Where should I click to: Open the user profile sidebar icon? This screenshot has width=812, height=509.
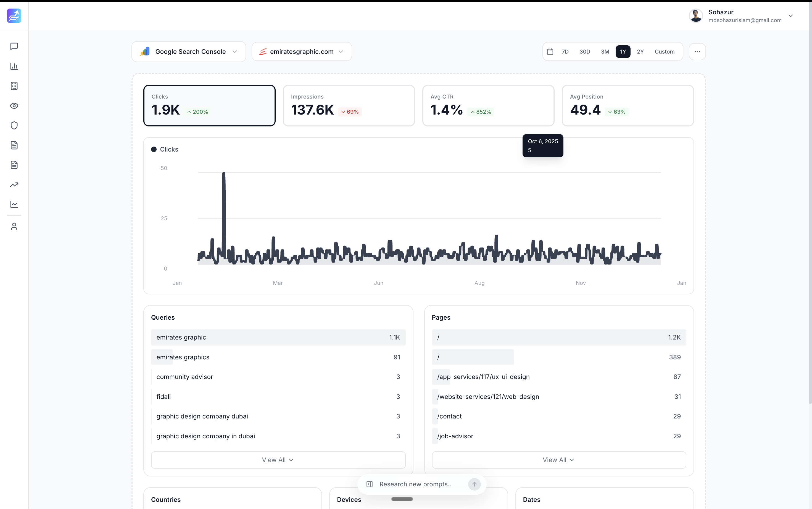[14, 227]
